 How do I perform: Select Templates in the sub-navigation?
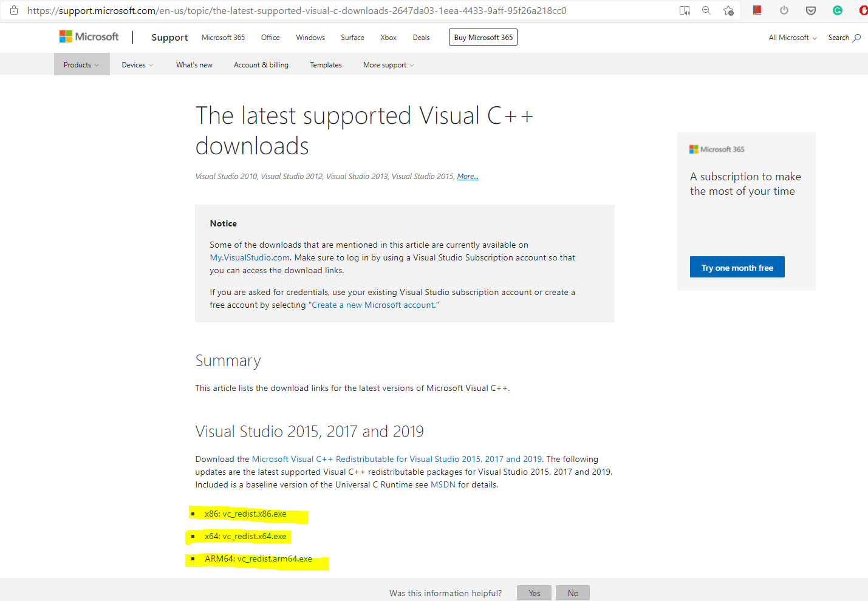pos(326,65)
